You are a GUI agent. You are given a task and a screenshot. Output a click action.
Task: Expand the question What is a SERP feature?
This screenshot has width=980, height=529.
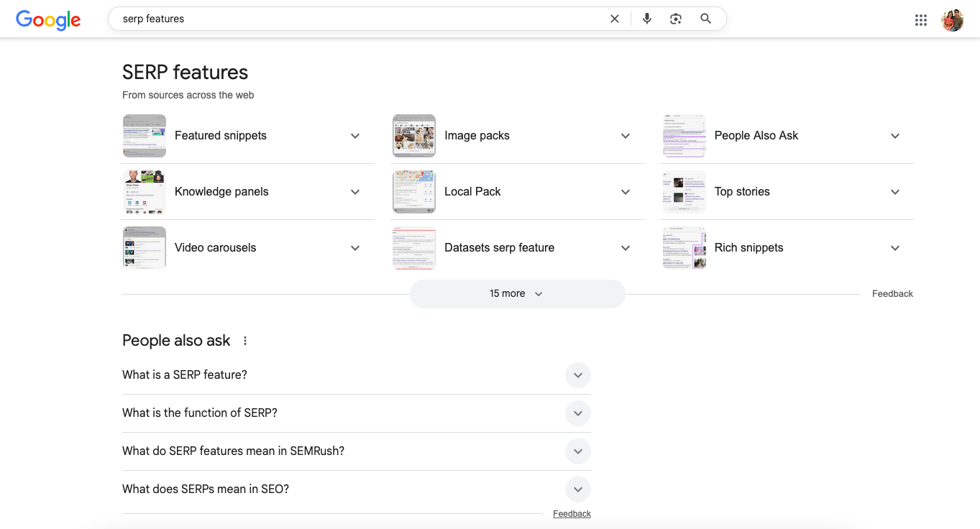tap(578, 374)
